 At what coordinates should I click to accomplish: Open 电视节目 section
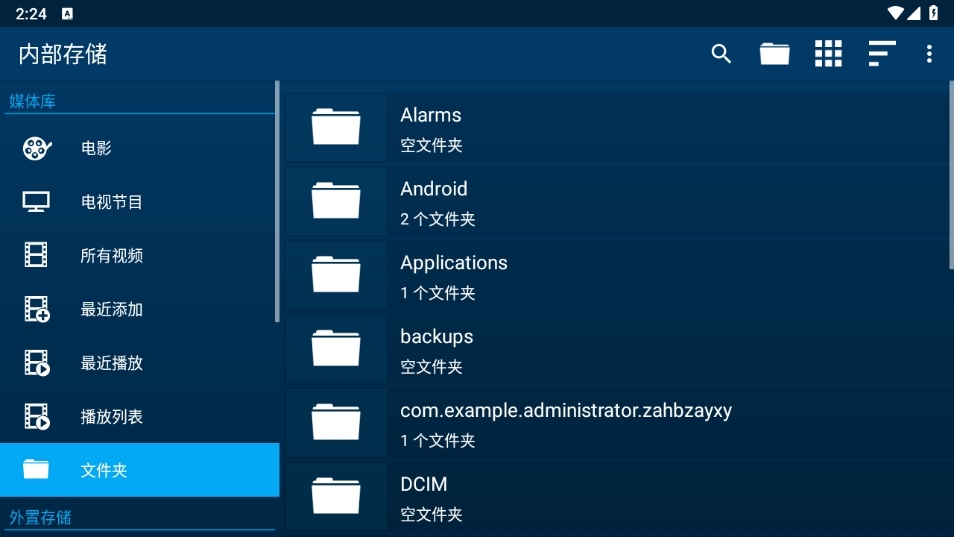pyautogui.click(x=111, y=202)
